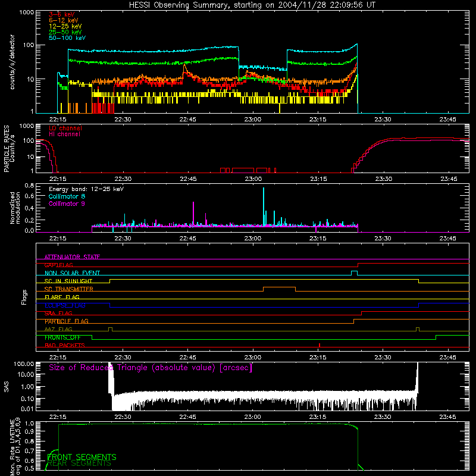476x476 pixels.
Task: Click the SAA FLAG label
Action: 58,313
